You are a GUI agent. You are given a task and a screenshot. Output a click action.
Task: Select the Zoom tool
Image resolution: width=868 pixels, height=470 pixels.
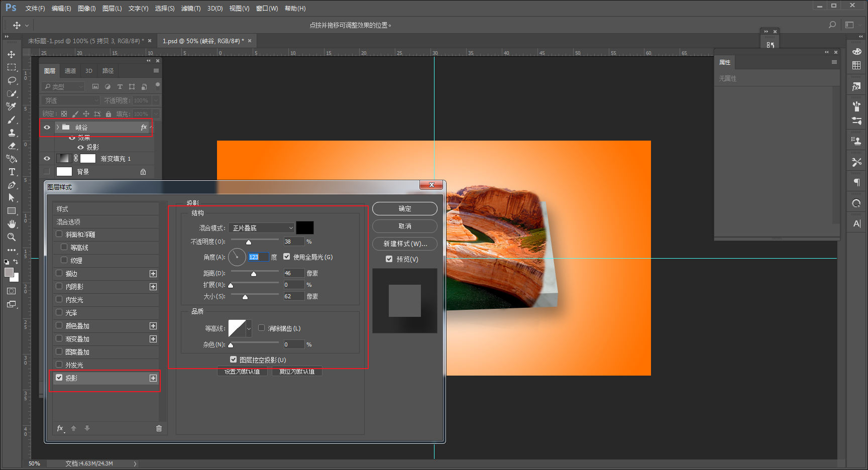(x=12, y=237)
